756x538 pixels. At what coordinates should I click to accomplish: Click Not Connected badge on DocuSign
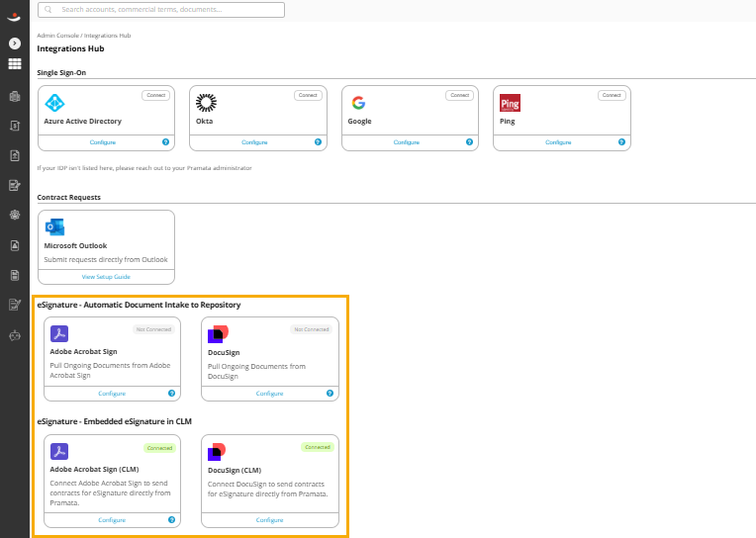312,329
